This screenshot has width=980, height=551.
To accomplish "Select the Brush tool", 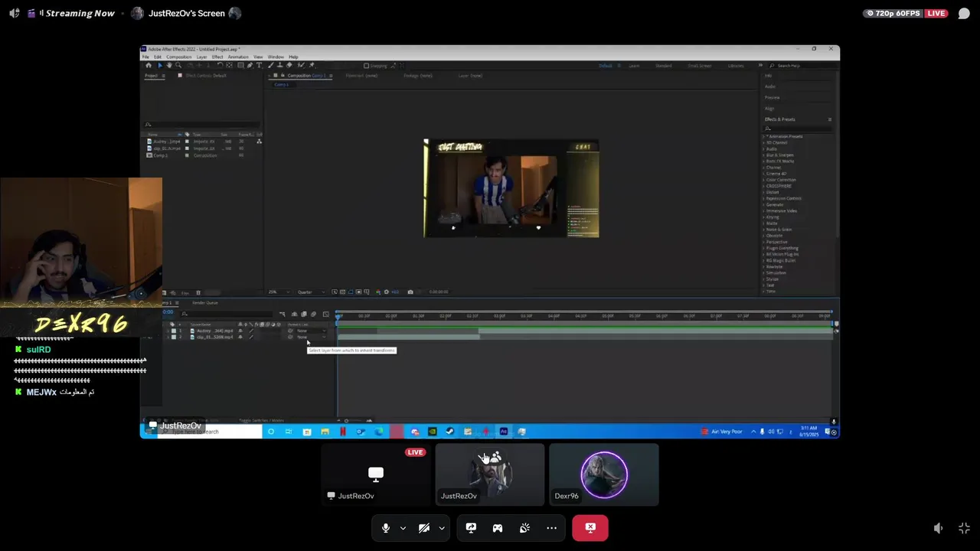I will (x=270, y=65).
